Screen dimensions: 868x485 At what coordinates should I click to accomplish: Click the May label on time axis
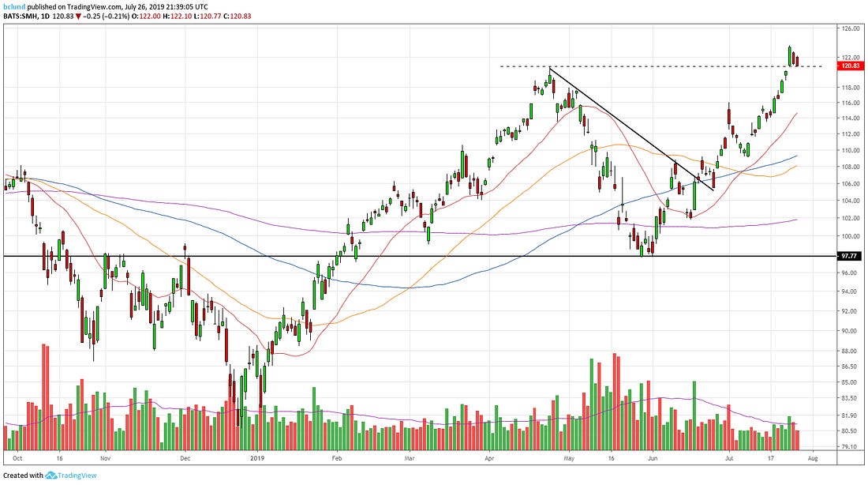(570, 457)
